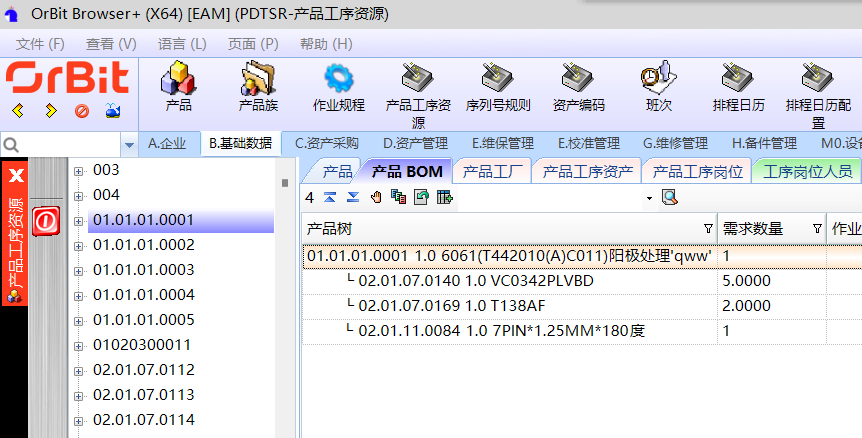Click the yellow back arrow under OrBit logo
The height and width of the screenshot is (438, 862).
18,111
